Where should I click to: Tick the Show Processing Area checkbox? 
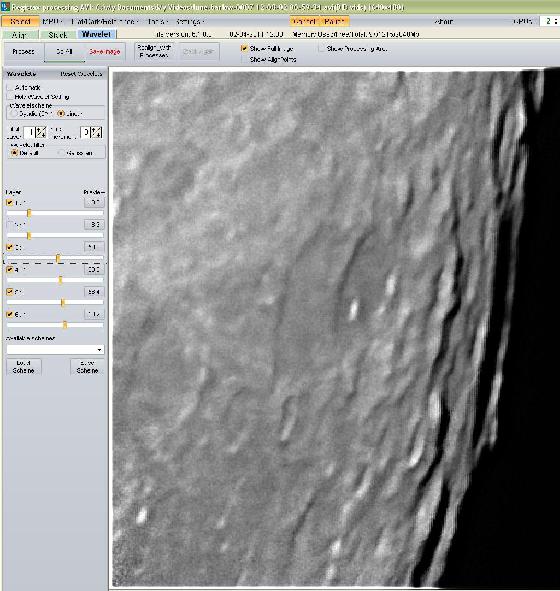pyautogui.click(x=321, y=49)
